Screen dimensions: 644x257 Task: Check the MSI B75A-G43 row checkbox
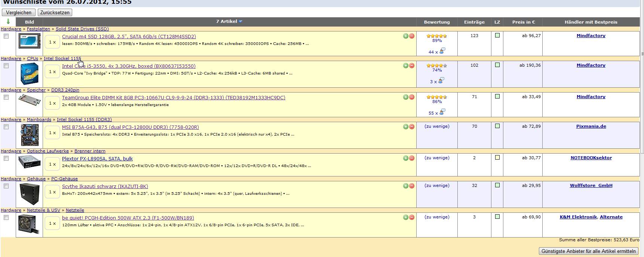pyautogui.click(x=6, y=127)
